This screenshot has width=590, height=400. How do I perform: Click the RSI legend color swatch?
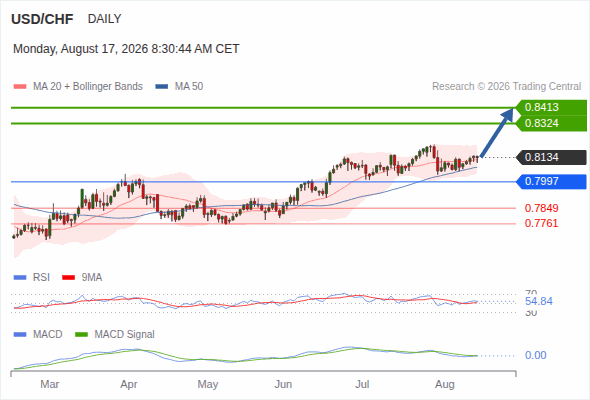(x=20, y=278)
